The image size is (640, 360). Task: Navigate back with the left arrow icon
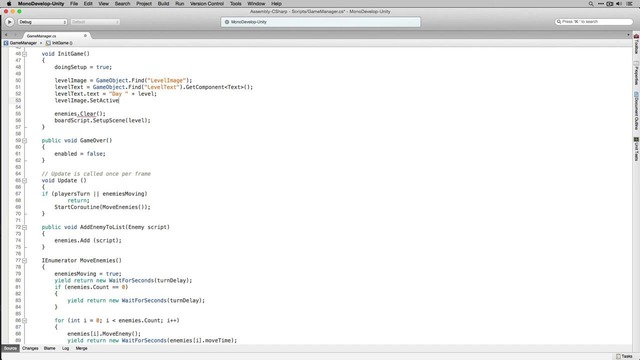tap(6, 36)
